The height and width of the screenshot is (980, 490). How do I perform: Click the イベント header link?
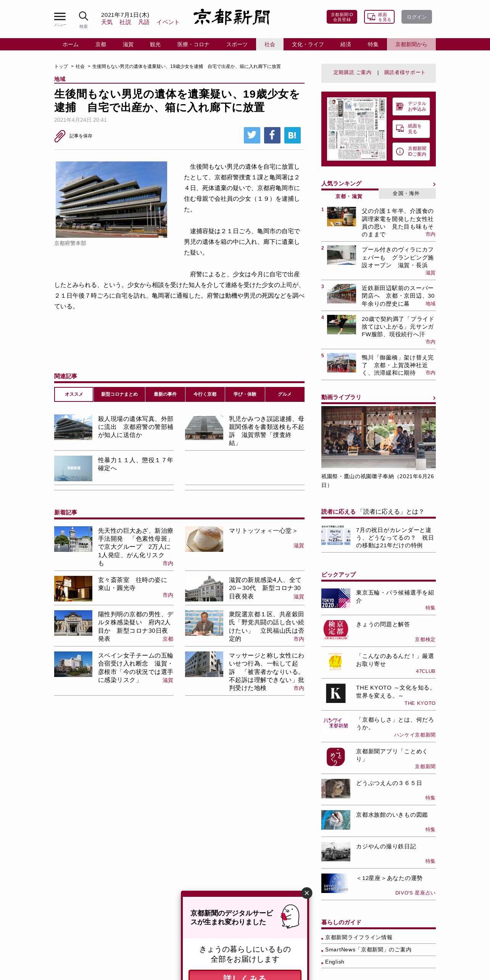click(168, 22)
